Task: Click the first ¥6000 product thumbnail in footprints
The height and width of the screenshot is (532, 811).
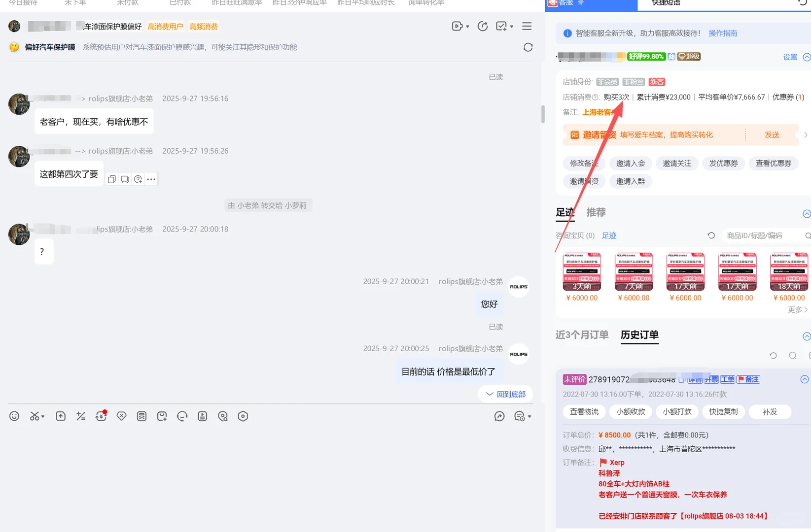Action: [x=582, y=271]
